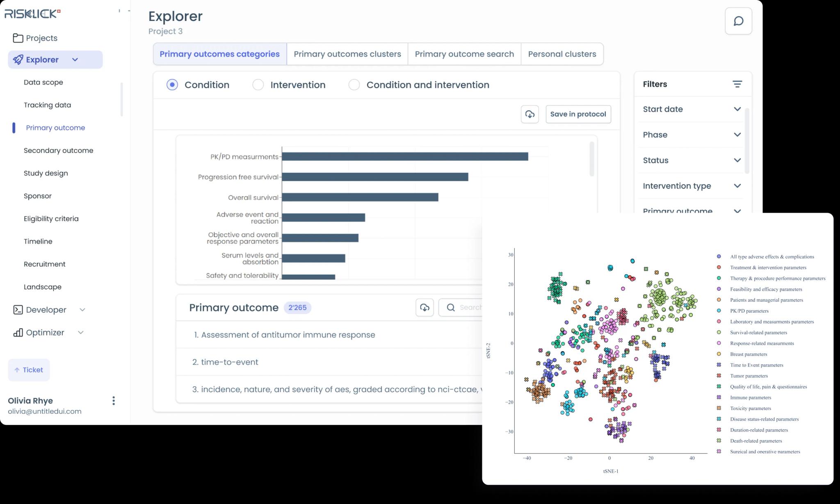The height and width of the screenshot is (504, 840).
Task: Click the download/export chart icon
Action: [530, 114]
